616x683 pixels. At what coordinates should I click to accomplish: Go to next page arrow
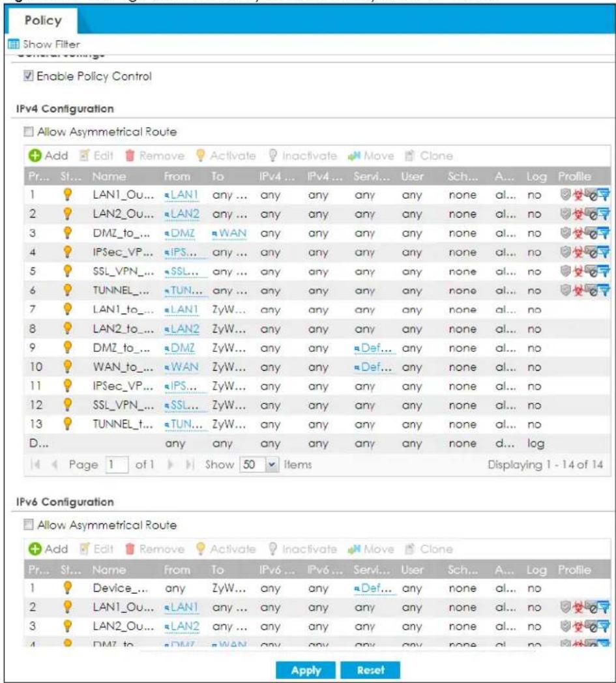coord(171,465)
